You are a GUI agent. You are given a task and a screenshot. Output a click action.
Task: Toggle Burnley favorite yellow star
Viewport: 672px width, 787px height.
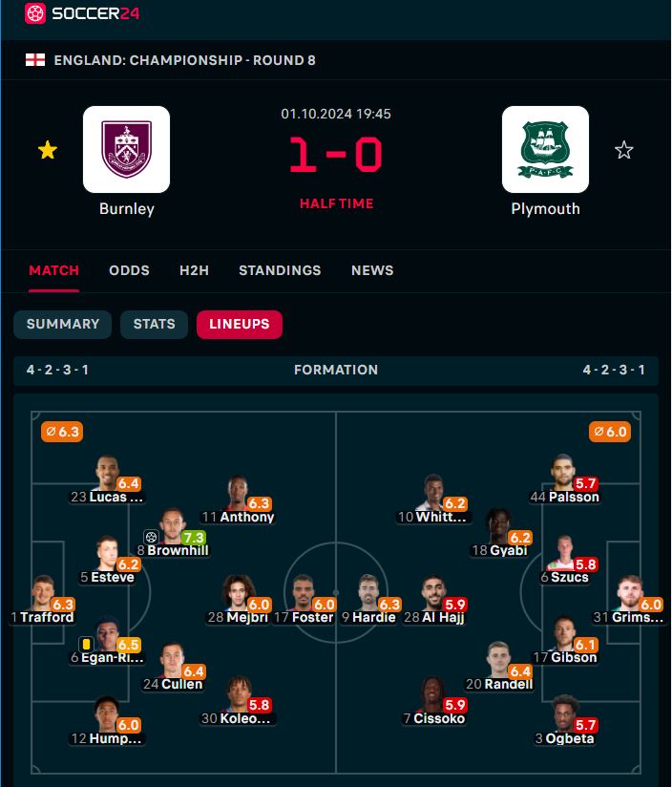47,150
